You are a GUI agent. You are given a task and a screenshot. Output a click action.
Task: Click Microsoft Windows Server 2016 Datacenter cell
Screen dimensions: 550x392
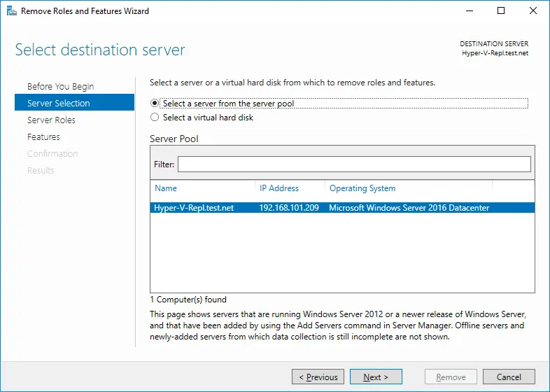[409, 208]
